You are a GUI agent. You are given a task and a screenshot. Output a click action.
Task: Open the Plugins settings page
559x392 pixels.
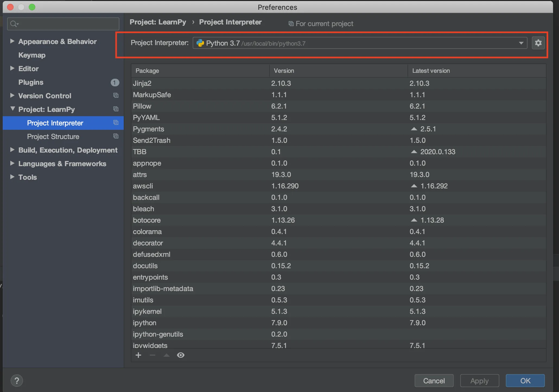pyautogui.click(x=31, y=82)
